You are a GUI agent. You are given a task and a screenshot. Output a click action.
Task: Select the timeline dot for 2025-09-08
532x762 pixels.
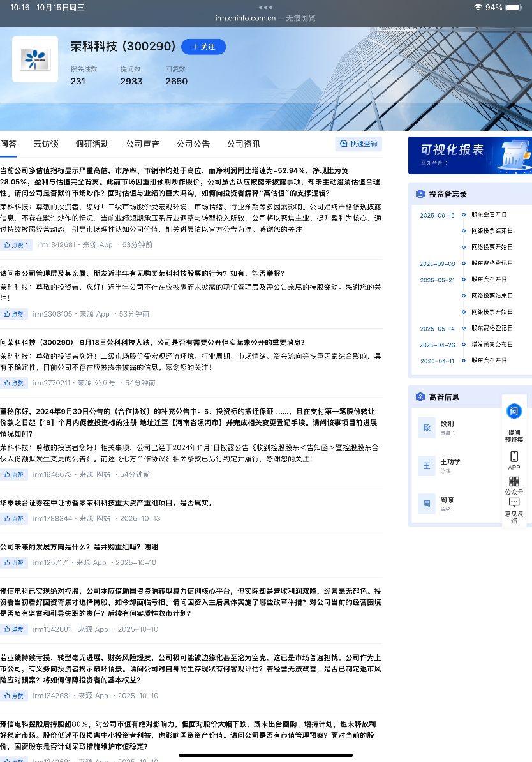tap(464, 264)
